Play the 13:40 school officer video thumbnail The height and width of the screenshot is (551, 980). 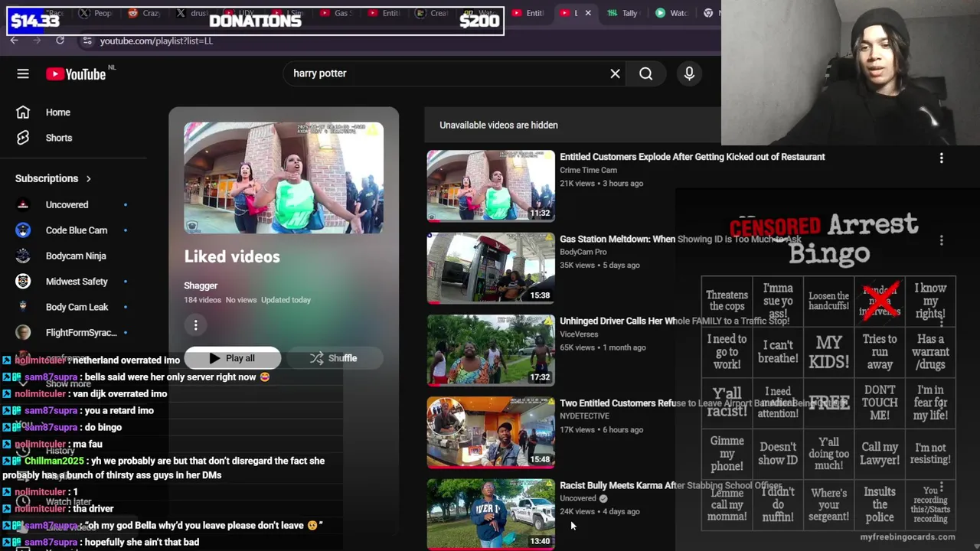(x=491, y=514)
